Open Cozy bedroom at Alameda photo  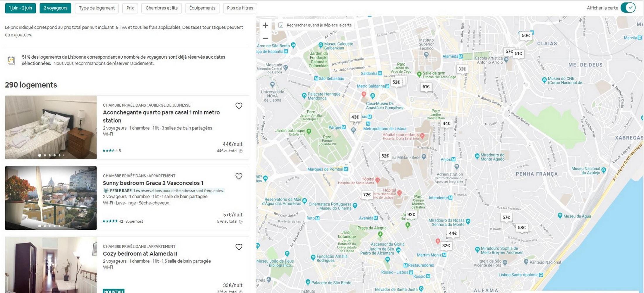[x=51, y=265]
